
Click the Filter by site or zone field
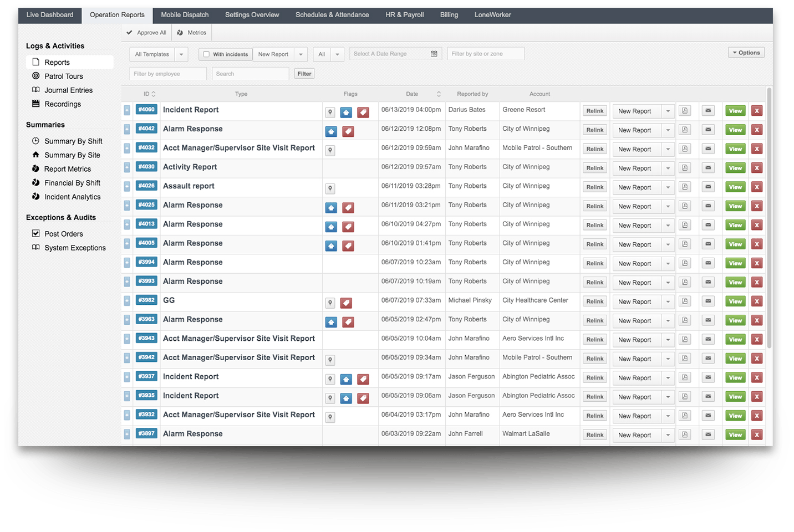(486, 54)
